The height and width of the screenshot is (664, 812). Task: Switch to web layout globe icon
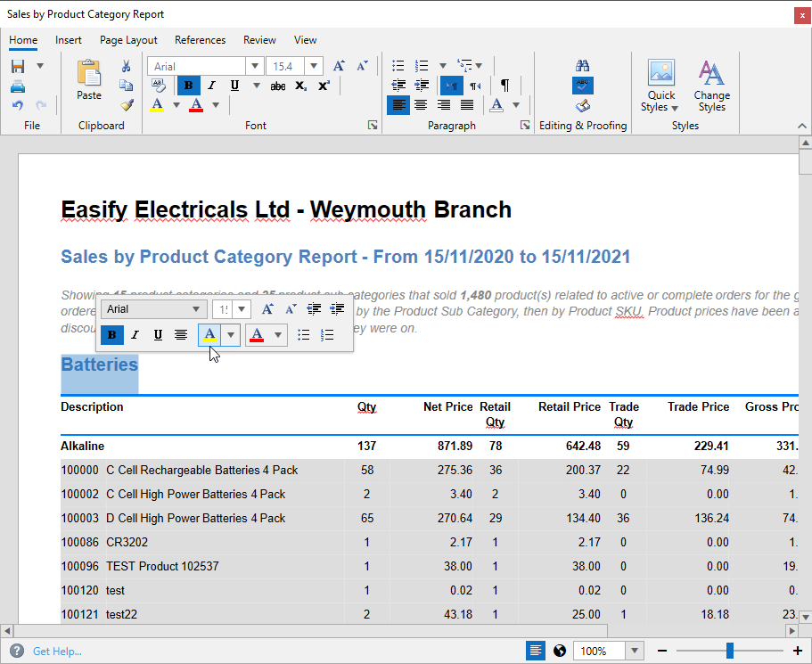tap(559, 651)
